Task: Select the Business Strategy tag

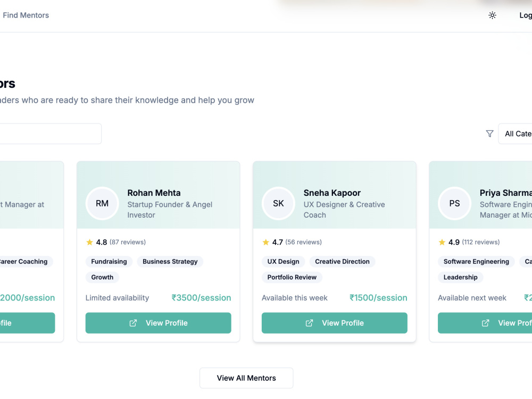Action: click(170, 262)
